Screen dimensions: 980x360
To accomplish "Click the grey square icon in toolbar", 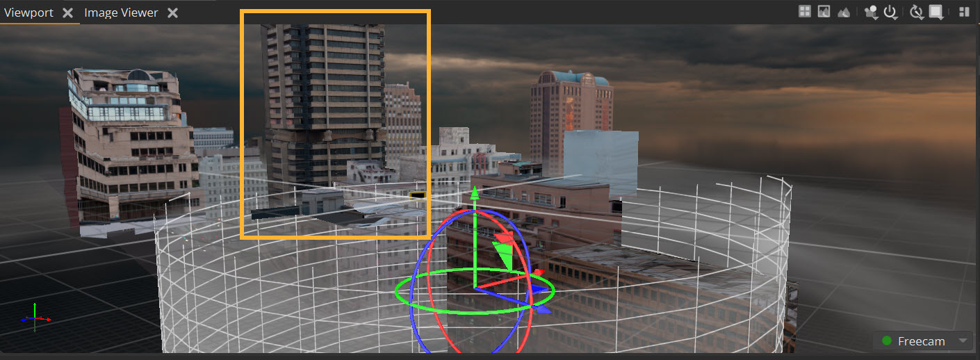I will pos(936,12).
